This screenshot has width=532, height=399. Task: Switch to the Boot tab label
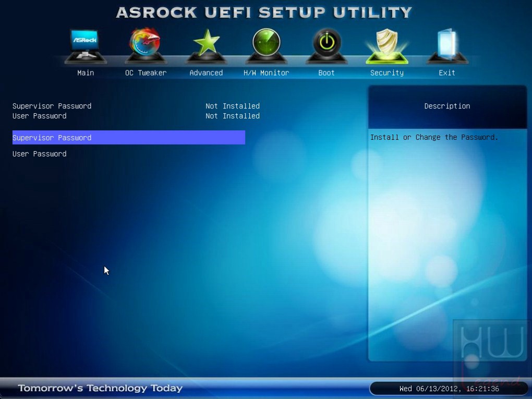coord(327,72)
